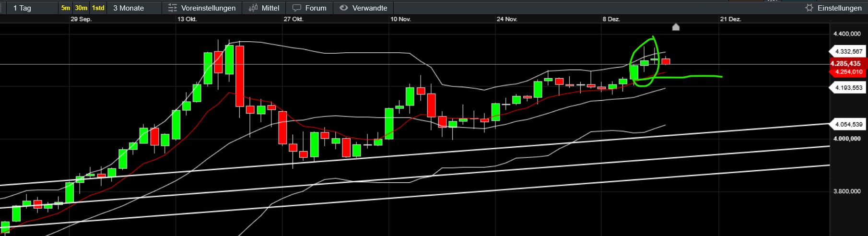Click the '13 Okt.' date label

click(187, 19)
